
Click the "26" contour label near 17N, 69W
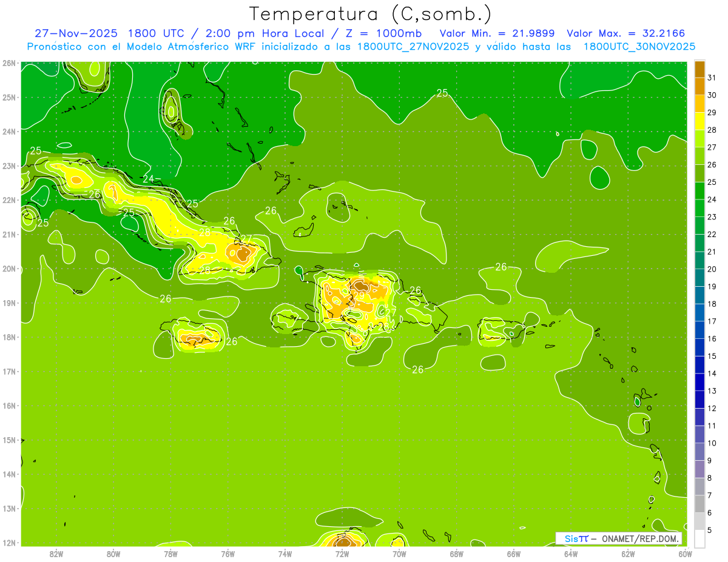(417, 370)
